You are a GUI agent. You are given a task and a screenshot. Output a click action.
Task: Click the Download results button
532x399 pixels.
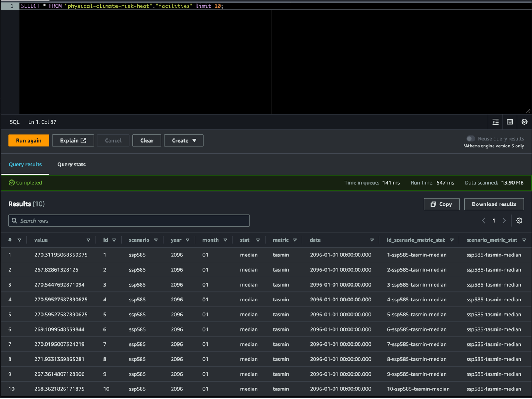coord(494,204)
